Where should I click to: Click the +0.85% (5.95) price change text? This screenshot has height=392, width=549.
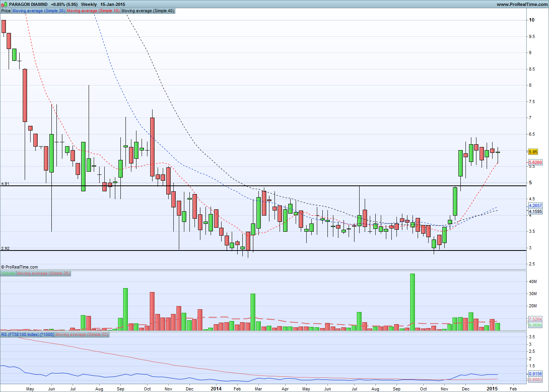pyautogui.click(x=64, y=4)
